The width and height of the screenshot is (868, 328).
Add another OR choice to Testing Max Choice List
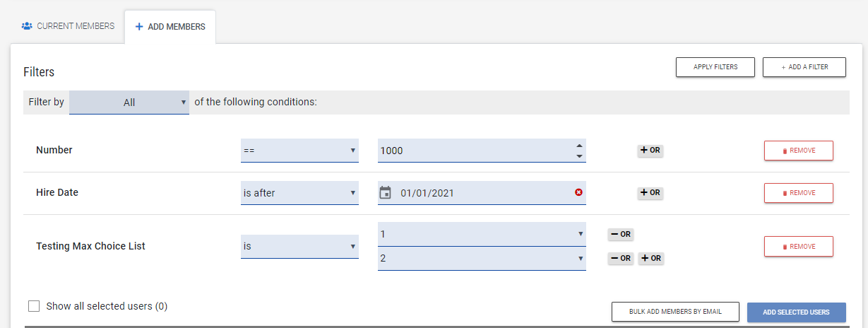[650, 259]
